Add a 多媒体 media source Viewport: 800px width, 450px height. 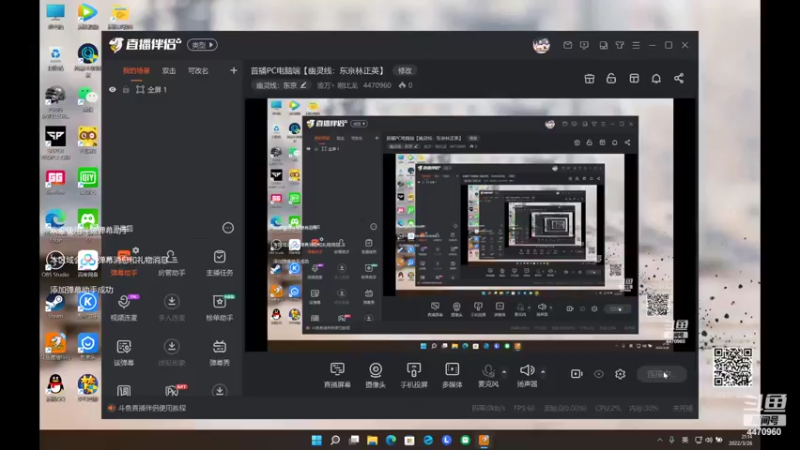452,374
